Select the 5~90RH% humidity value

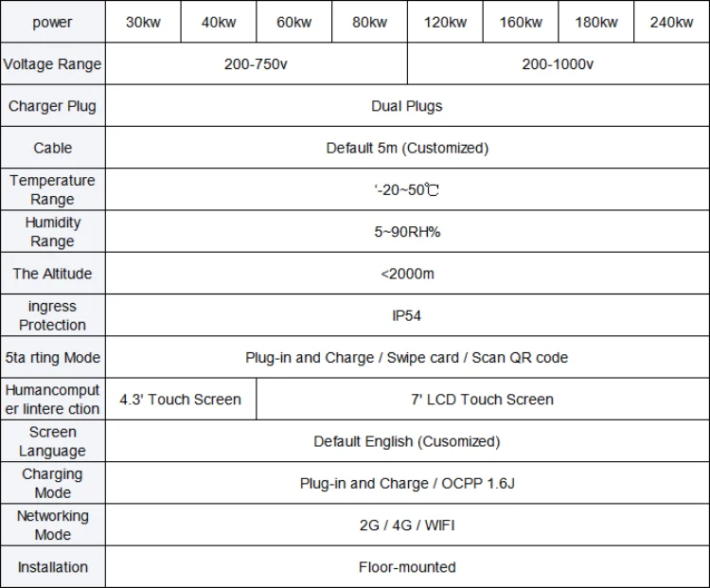pos(406,232)
